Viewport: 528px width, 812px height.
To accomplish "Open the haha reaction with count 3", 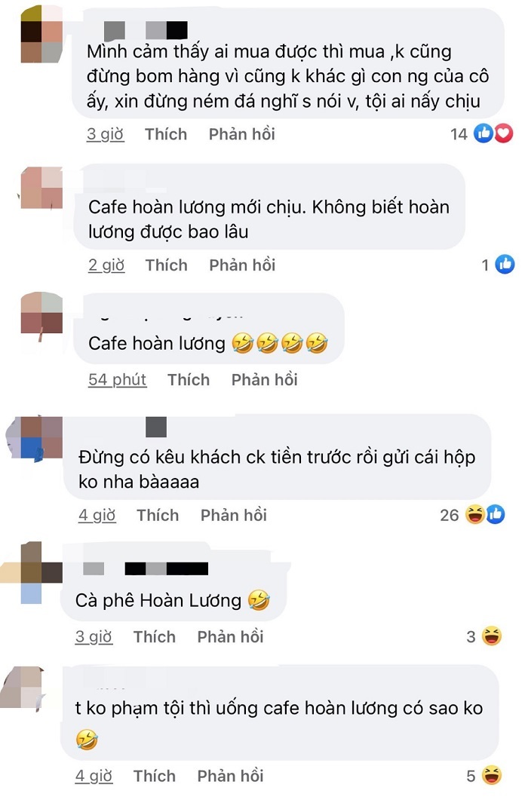I will coord(491,636).
